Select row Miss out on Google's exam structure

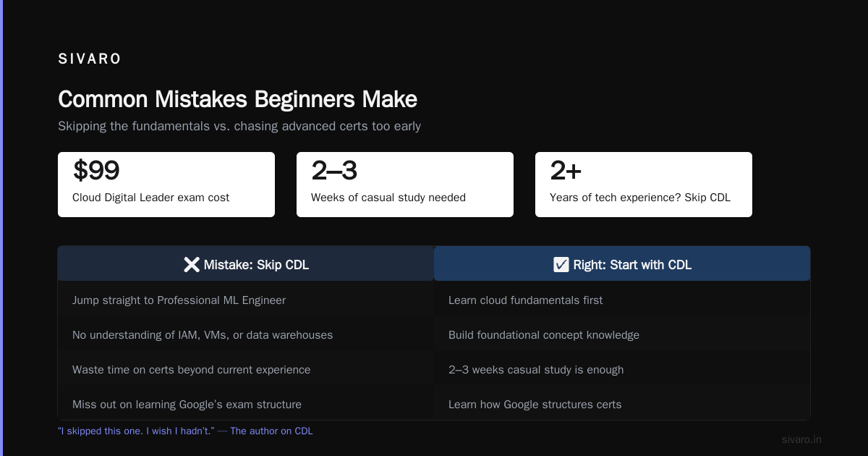(246, 404)
